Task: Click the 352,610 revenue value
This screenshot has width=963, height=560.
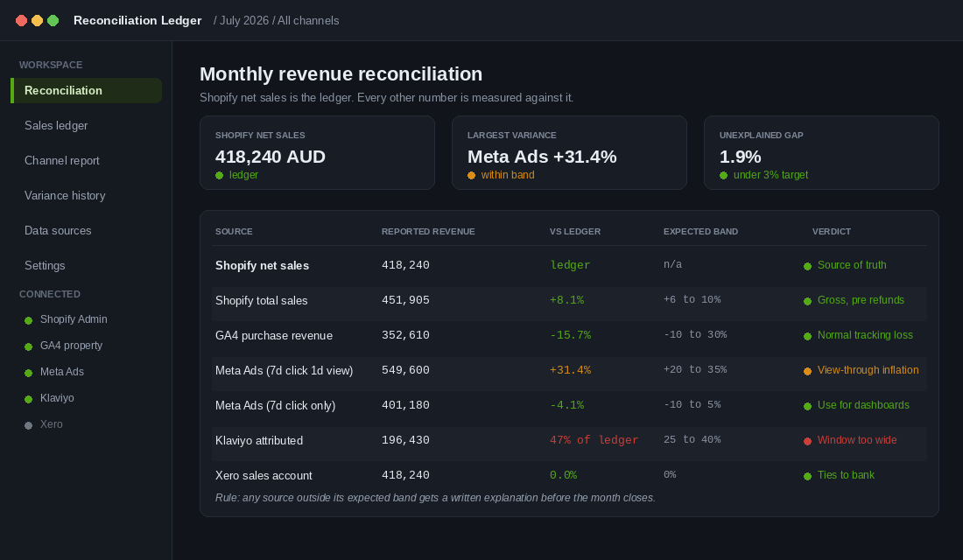Action: pyautogui.click(x=405, y=335)
